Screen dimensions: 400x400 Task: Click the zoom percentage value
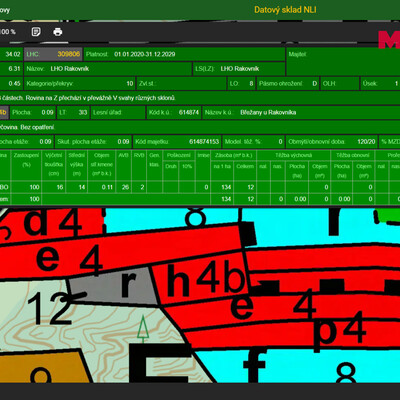8,32
